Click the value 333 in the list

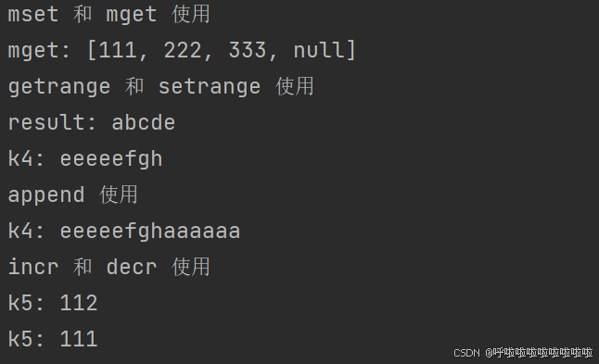coord(248,50)
